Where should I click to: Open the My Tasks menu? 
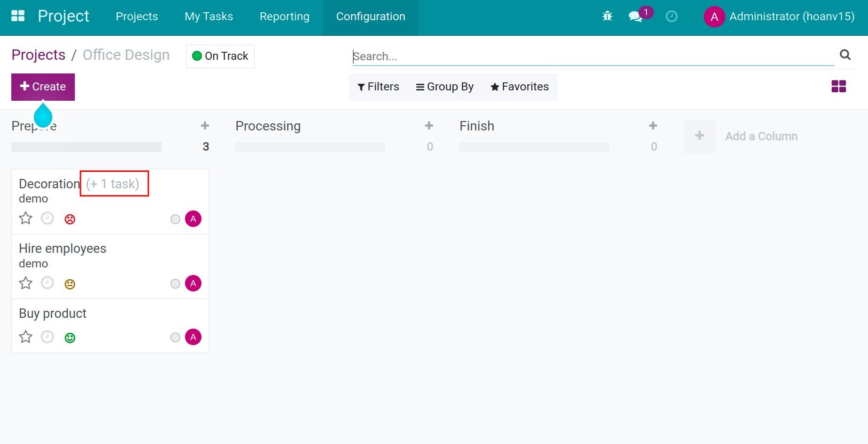tap(209, 16)
